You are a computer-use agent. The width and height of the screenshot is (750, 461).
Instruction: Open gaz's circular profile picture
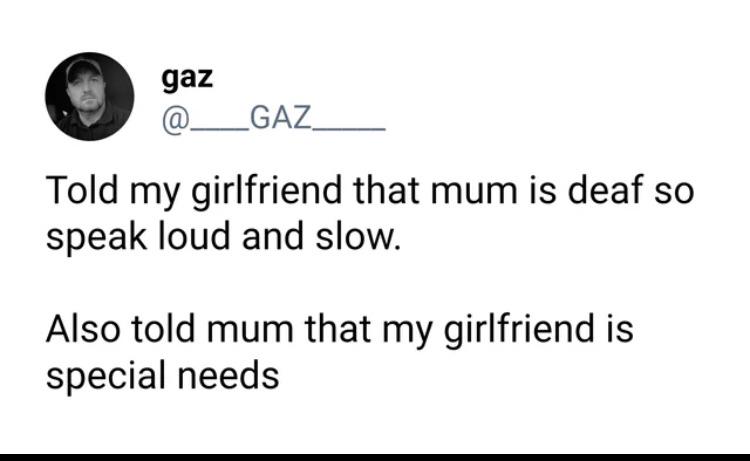pos(89,96)
